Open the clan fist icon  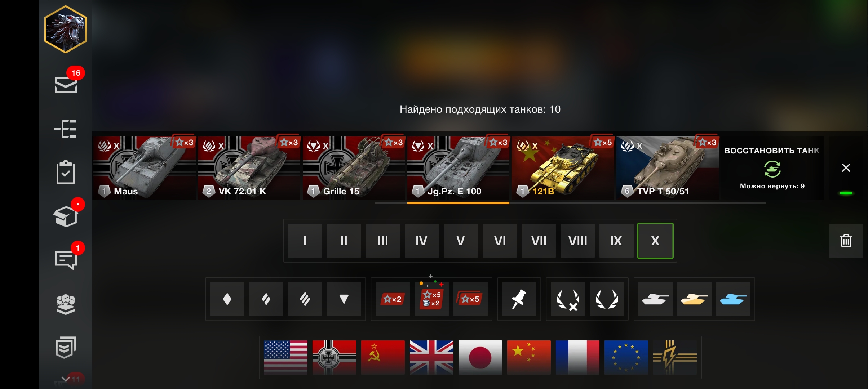tap(66, 304)
